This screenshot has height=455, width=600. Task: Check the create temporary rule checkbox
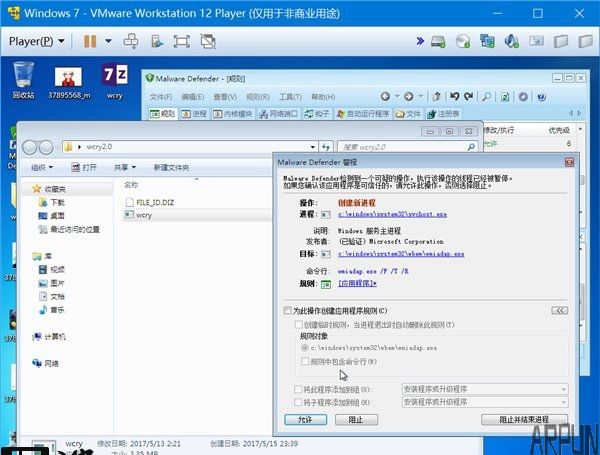[x=297, y=325]
